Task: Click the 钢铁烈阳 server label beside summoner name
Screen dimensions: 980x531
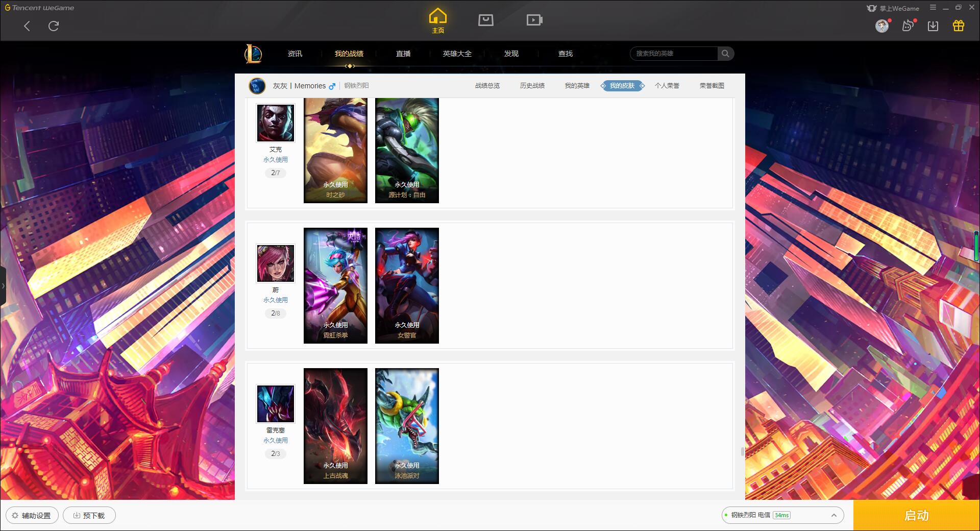Action: [356, 86]
